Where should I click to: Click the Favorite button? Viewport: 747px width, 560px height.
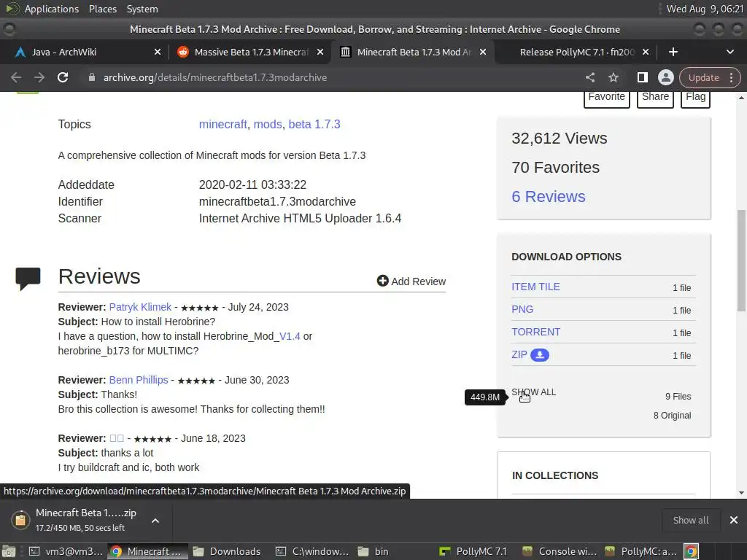[606, 97]
